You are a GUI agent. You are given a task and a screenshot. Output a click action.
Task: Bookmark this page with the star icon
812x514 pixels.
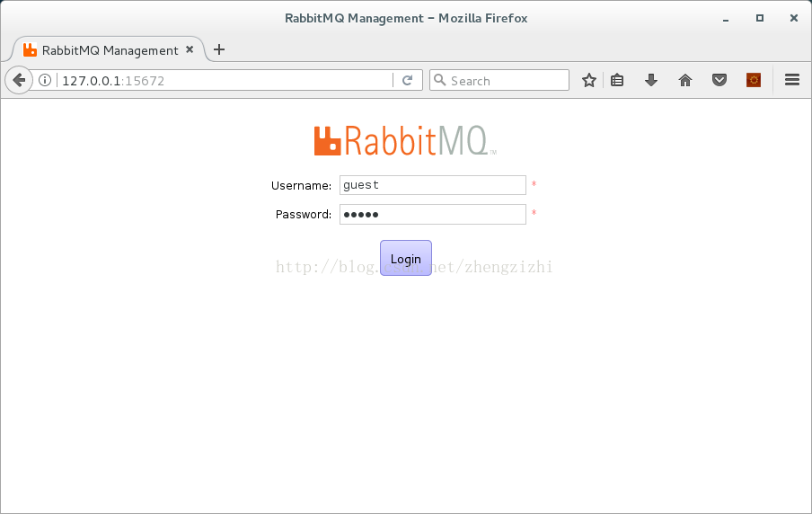click(589, 80)
